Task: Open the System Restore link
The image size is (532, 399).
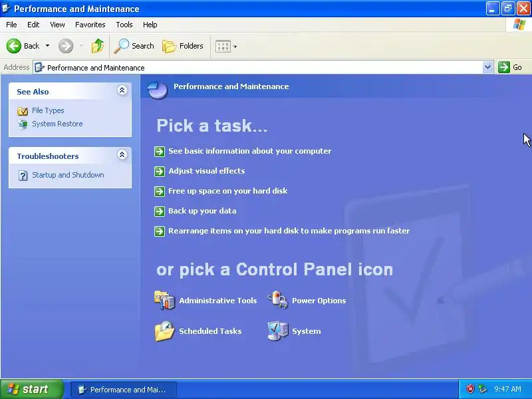Action: click(x=57, y=124)
